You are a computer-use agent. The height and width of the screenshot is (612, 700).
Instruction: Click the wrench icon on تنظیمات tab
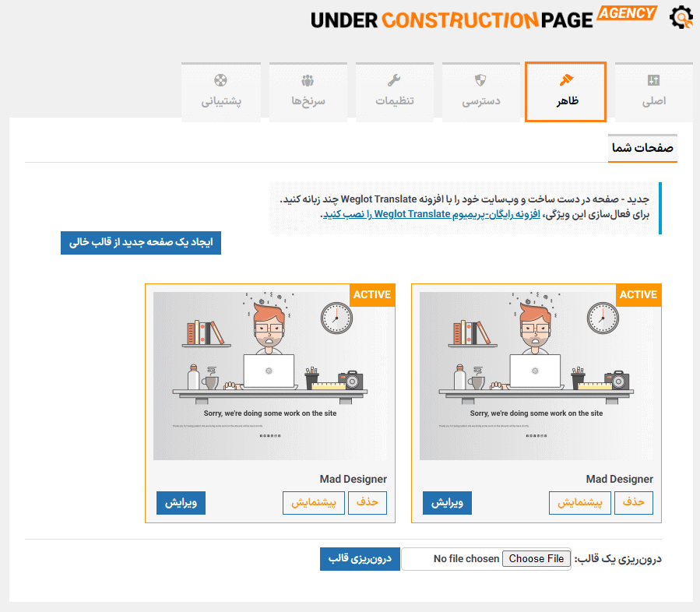tap(394, 80)
